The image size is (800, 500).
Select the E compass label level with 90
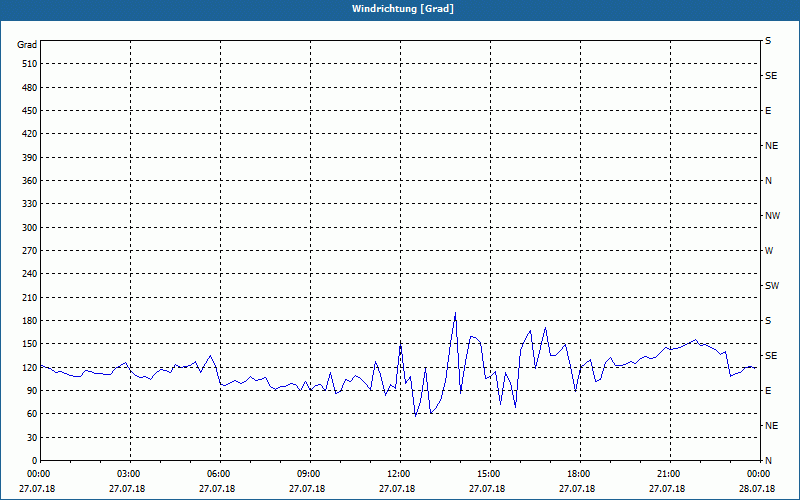click(768, 391)
